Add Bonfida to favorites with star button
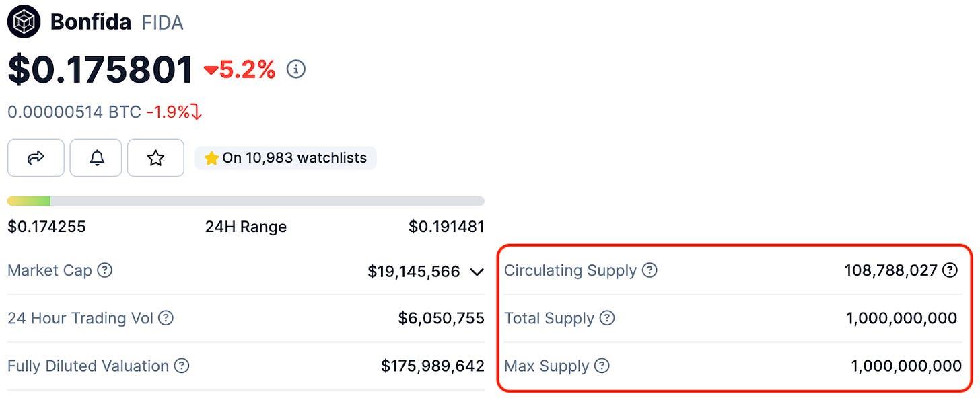 155,158
